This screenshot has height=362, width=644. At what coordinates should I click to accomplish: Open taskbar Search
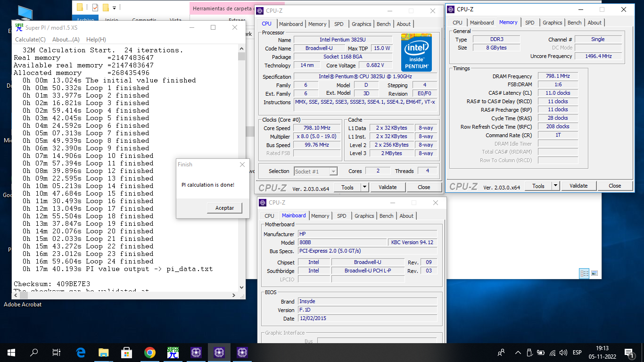tap(34, 353)
